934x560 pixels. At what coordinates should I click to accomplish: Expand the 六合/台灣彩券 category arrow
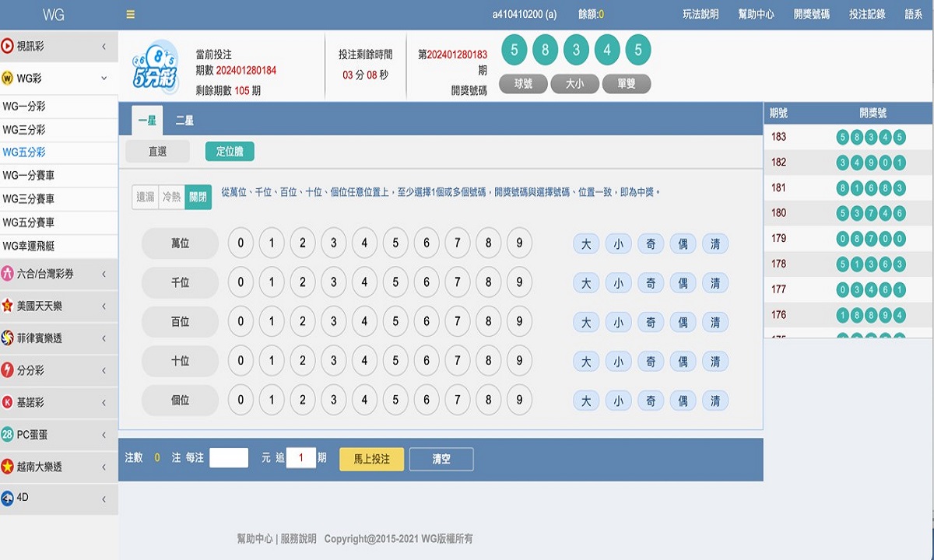(x=104, y=274)
